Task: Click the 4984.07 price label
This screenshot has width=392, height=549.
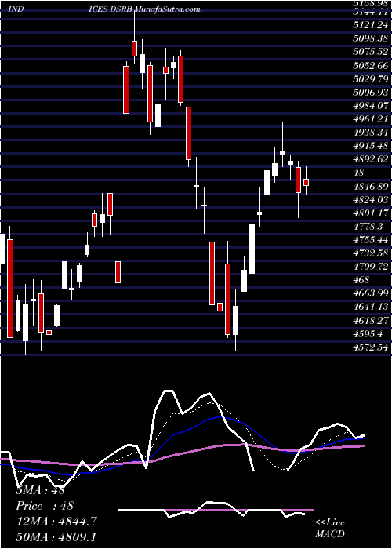Action: 370,105
